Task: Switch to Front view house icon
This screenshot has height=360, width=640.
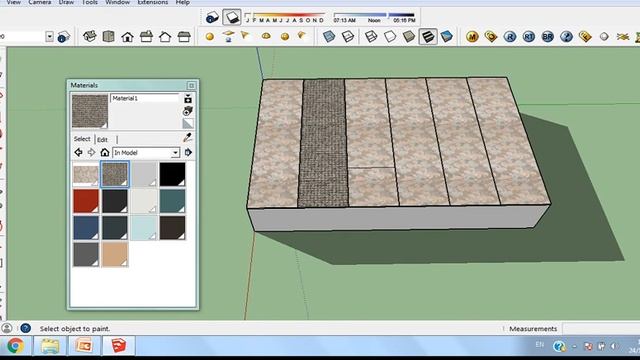Action: click(x=127, y=37)
